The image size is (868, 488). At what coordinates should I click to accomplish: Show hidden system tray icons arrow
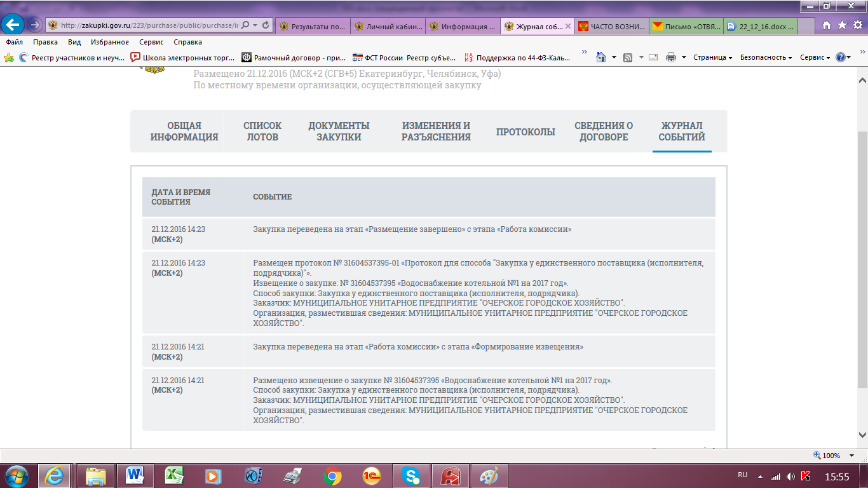click(x=761, y=476)
